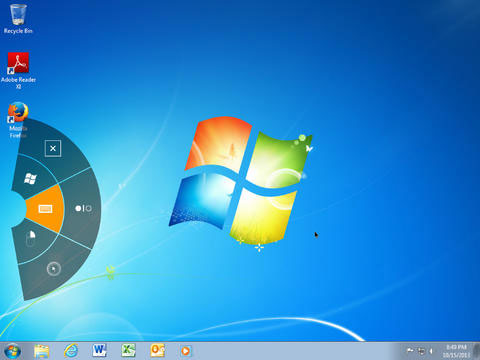
Task: Select the cursor circle icon in radial menu
Action: coord(54,269)
